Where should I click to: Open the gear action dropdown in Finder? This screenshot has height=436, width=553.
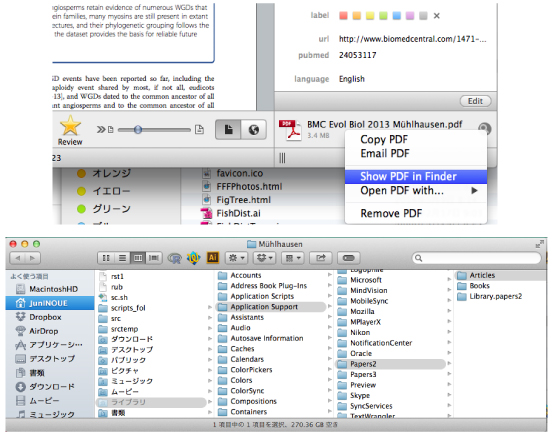point(237,258)
